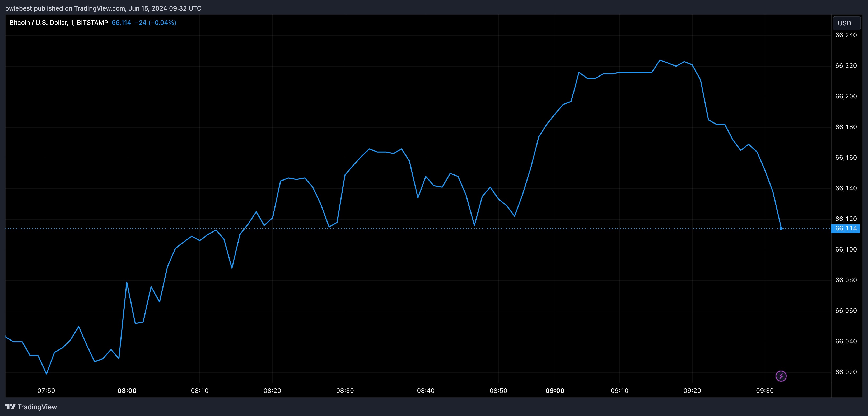Click the 08:50 time axis label
The height and width of the screenshot is (416, 868).
(498, 391)
